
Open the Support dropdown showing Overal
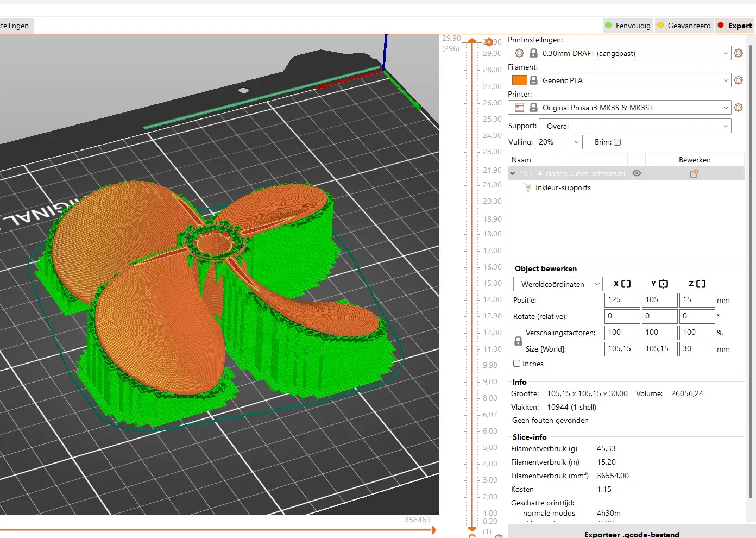tap(634, 126)
